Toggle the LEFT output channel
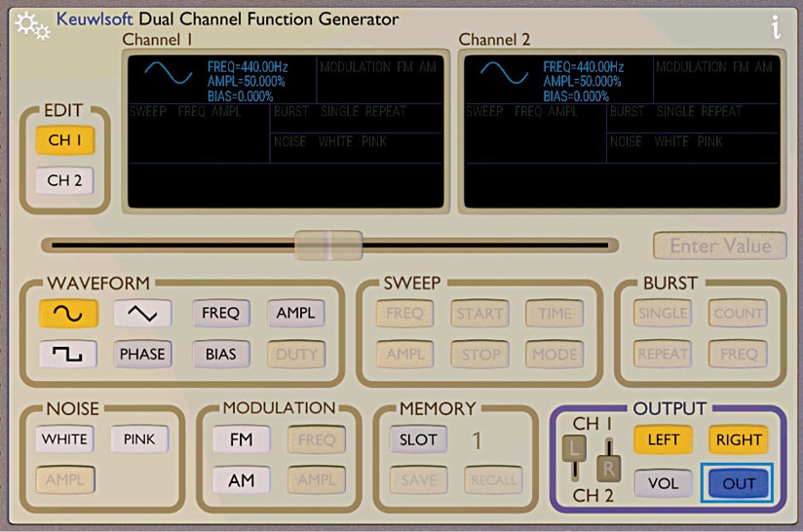The width and height of the screenshot is (803, 532). [x=663, y=439]
